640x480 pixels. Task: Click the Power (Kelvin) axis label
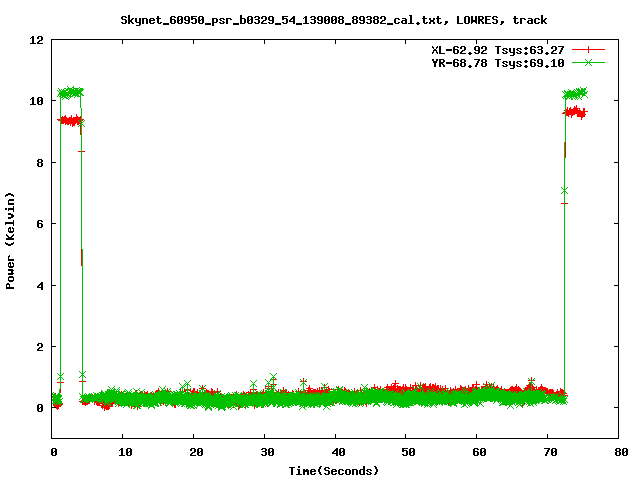[x=11, y=238]
